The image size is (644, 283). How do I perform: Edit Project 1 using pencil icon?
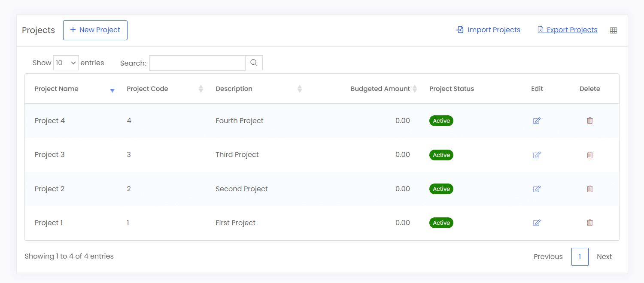click(x=537, y=223)
